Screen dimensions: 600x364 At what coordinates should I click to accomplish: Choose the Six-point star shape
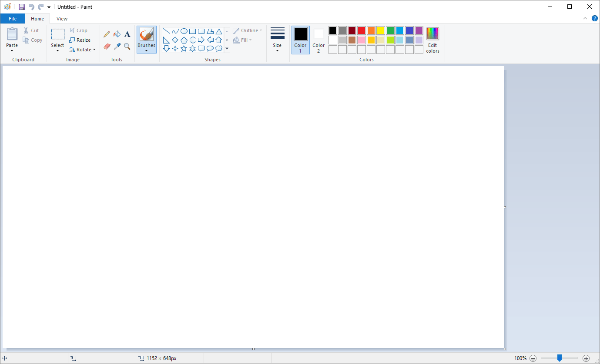pyautogui.click(x=192, y=49)
